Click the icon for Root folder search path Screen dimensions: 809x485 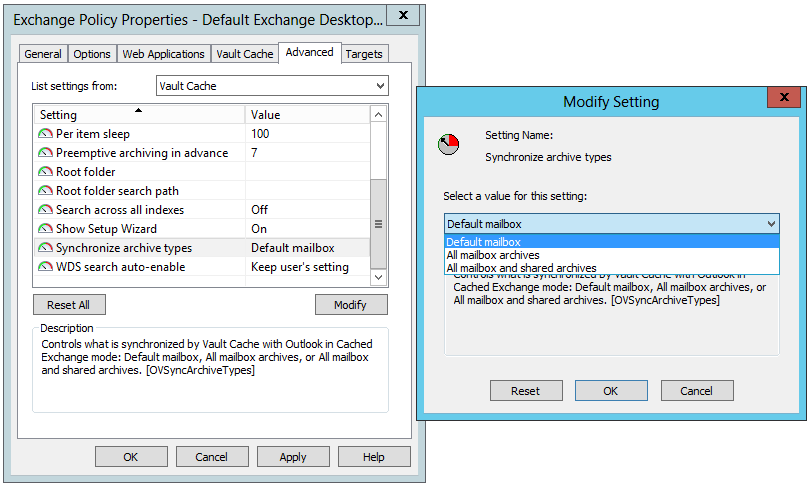(x=45, y=191)
